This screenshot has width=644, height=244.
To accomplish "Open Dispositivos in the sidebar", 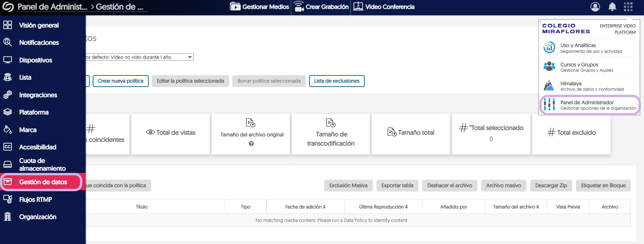I will (36, 60).
